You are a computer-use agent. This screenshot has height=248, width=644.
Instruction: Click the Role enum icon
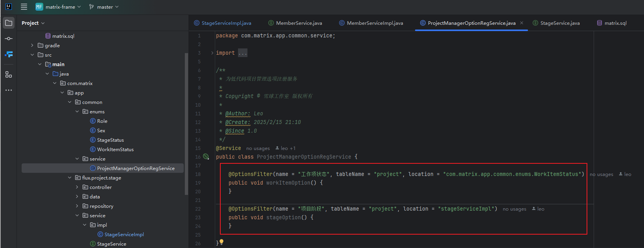pos(93,121)
